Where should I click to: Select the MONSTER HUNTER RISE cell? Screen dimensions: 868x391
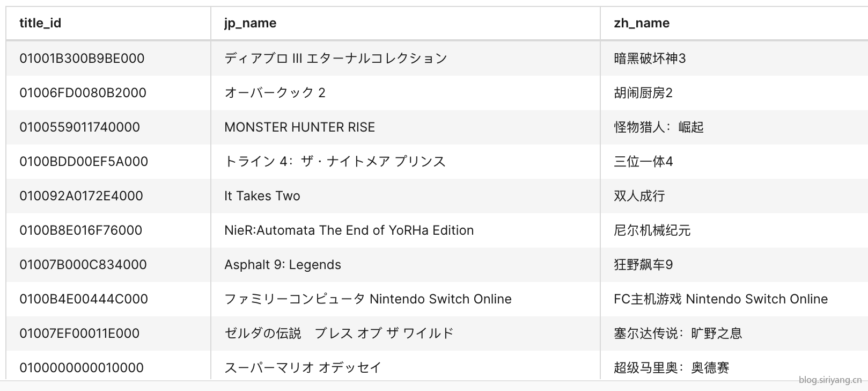click(406, 127)
